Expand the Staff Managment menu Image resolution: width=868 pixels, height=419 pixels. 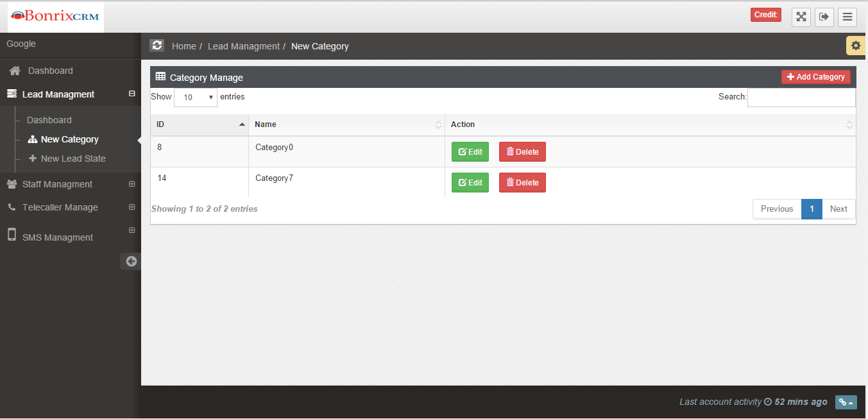tap(70, 184)
